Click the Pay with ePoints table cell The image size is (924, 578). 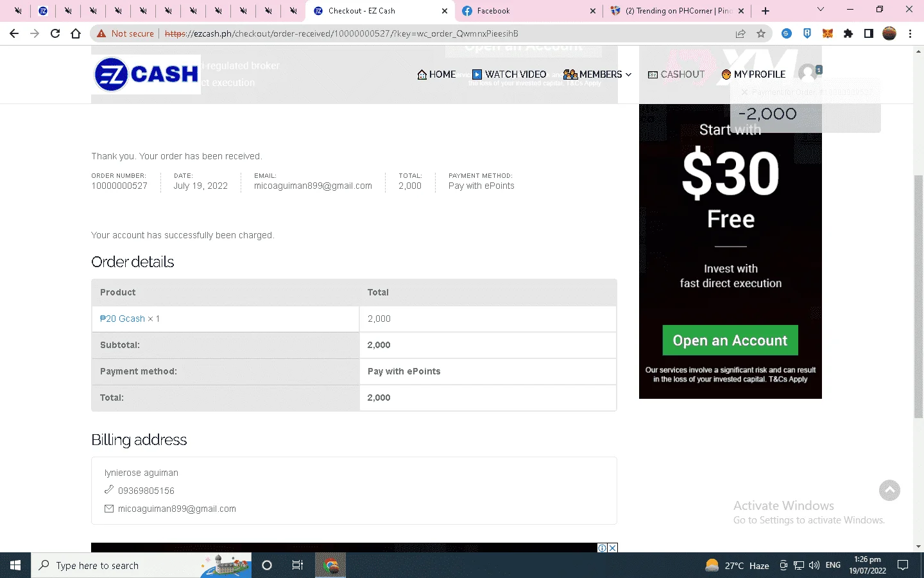pos(488,371)
